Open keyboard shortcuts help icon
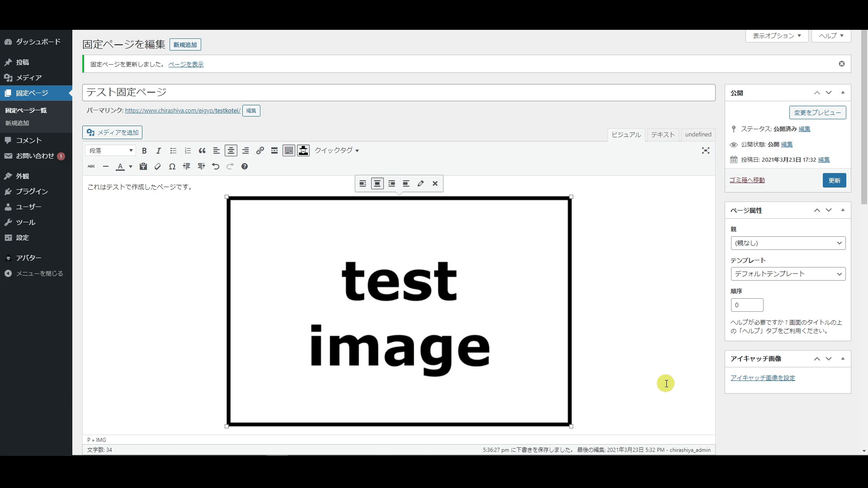868x488 pixels. click(245, 166)
